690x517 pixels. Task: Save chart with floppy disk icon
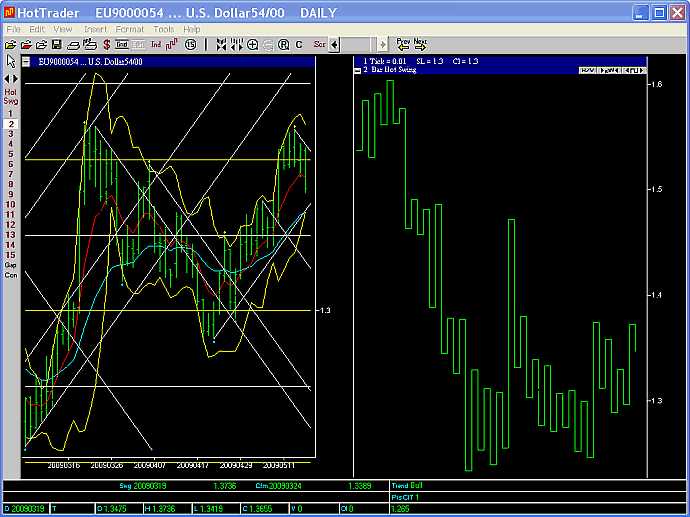click(x=56, y=44)
